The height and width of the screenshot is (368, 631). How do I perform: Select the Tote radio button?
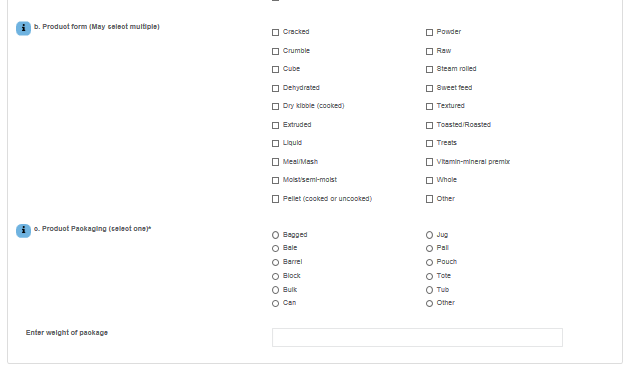pos(429,276)
